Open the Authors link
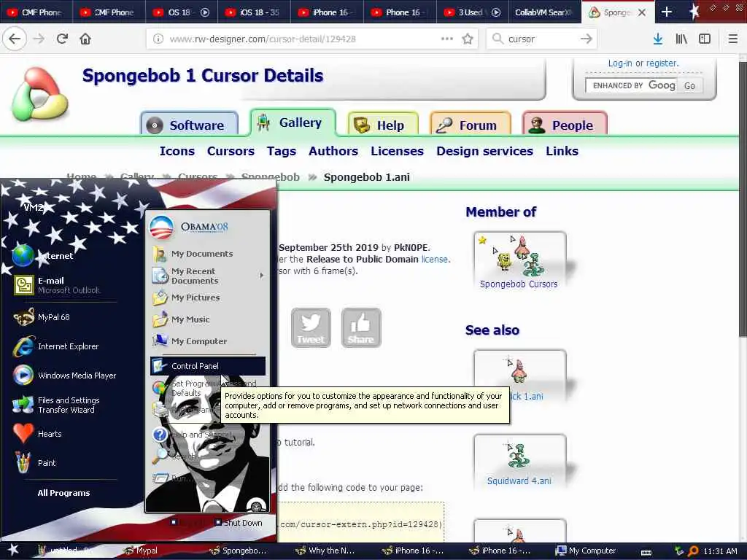The height and width of the screenshot is (560, 747). click(333, 151)
